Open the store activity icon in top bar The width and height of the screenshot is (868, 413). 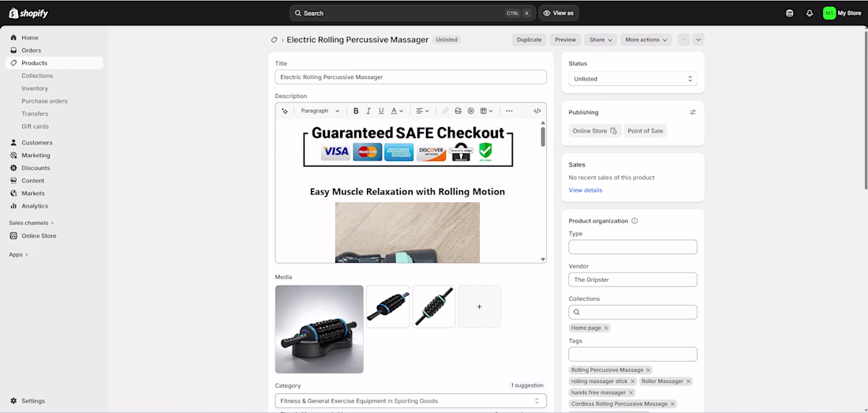pyautogui.click(x=789, y=13)
